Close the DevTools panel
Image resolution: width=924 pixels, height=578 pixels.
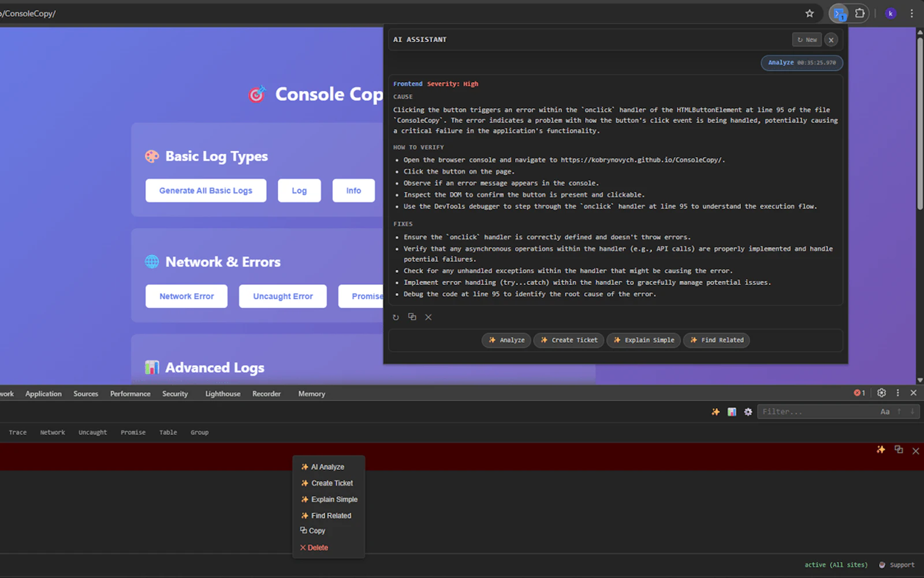pyautogui.click(x=914, y=393)
